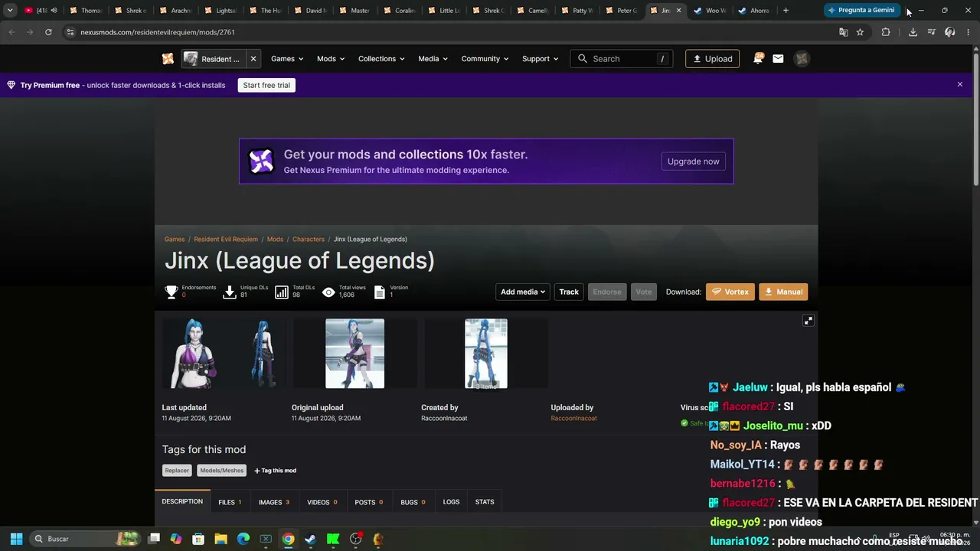This screenshot has height=551, width=980.
Task: Open OBS Studio from the taskbar
Action: point(355,539)
